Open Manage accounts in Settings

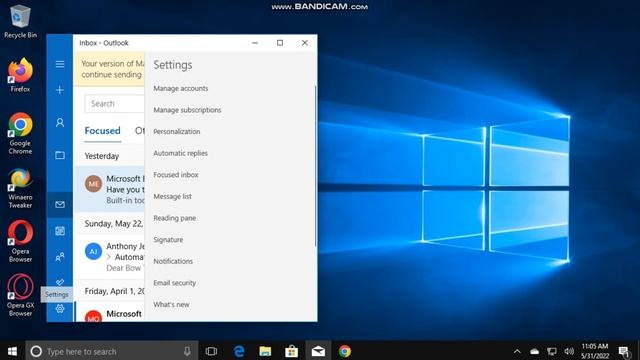(x=181, y=89)
